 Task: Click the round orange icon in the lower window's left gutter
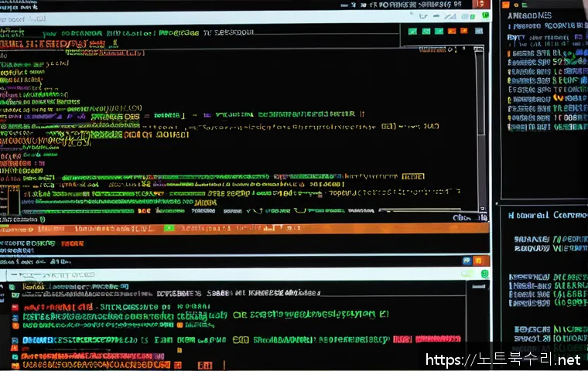(15, 325)
